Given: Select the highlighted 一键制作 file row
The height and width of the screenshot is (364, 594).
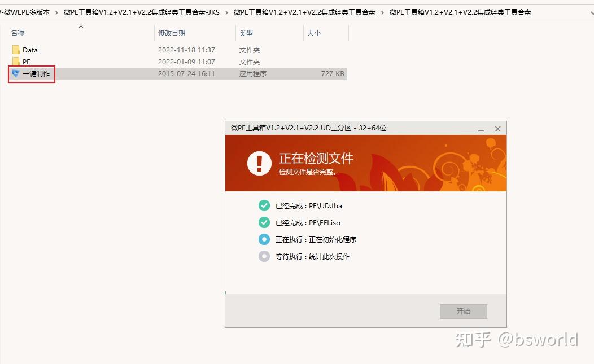Looking at the screenshot, I should tap(37, 74).
